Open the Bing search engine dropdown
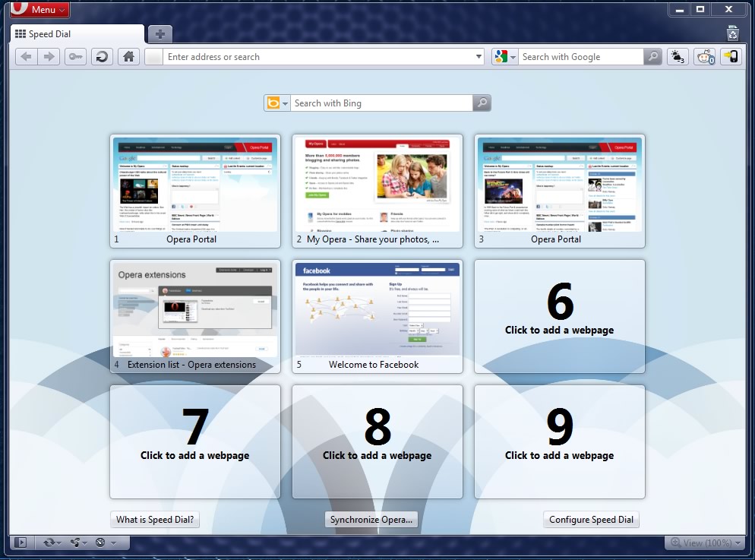Viewport: 755px width, 560px height. tap(277, 103)
